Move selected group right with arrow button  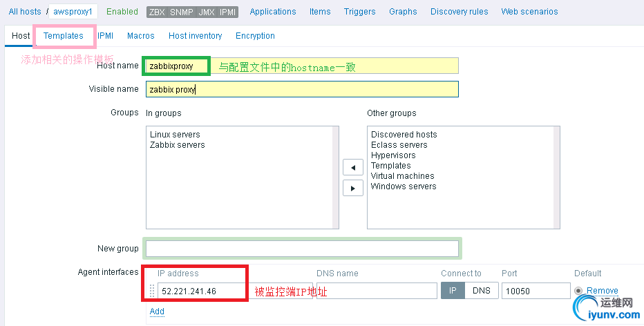pos(353,189)
